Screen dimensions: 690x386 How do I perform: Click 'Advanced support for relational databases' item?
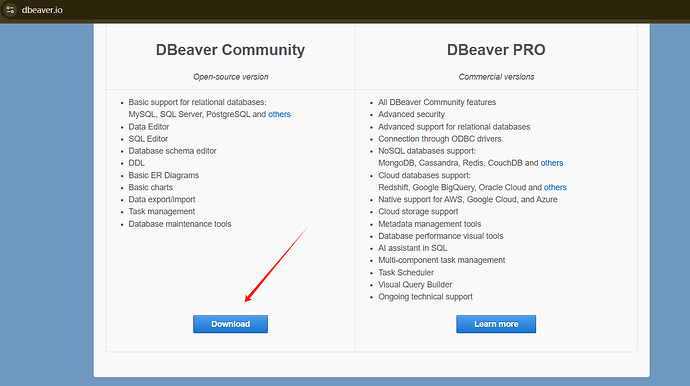[x=454, y=127]
